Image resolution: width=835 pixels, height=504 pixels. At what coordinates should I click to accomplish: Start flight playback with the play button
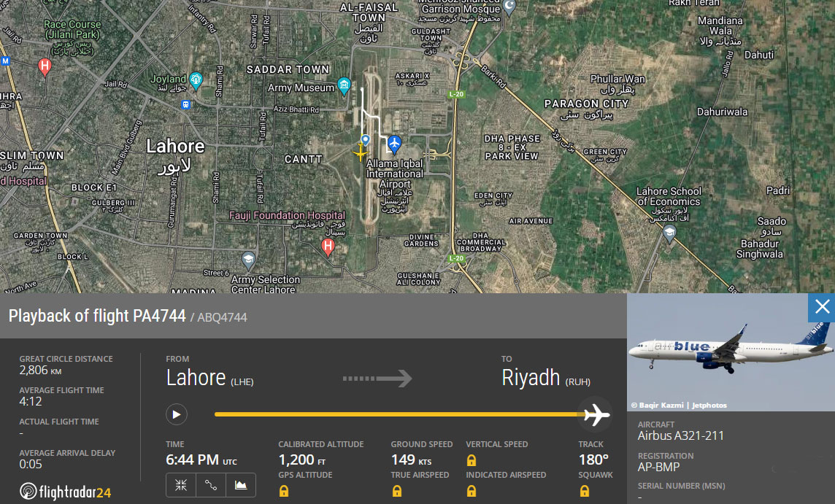point(176,414)
